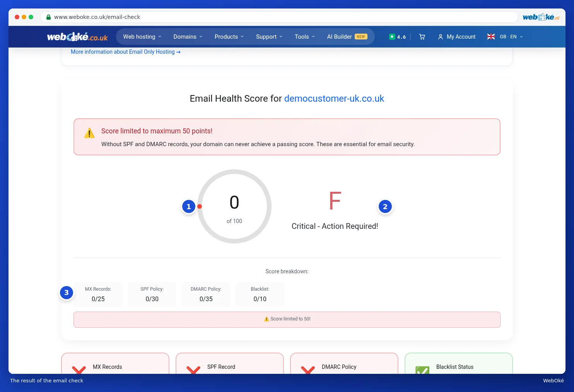
Task: Click the Blacklist 0/10 score tile
Action: pos(260,295)
